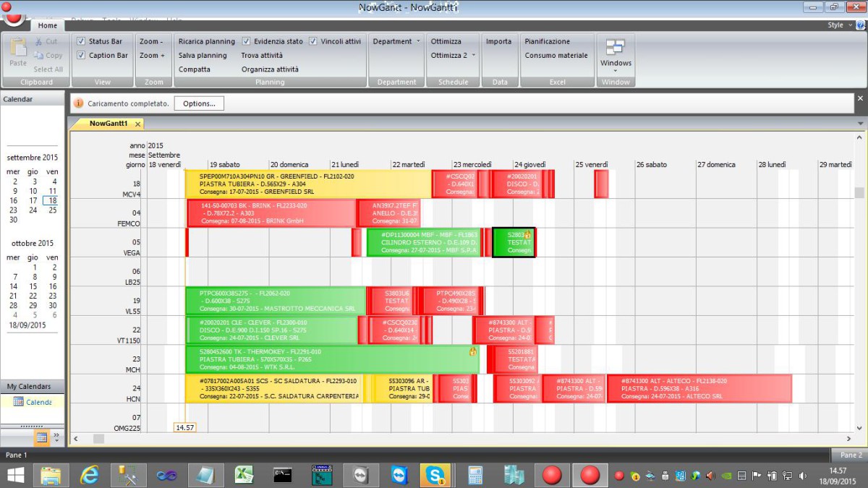Select 18 in the settembre 2015 calendar
Viewport: 868px width, 488px height.
[x=53, y=201]
